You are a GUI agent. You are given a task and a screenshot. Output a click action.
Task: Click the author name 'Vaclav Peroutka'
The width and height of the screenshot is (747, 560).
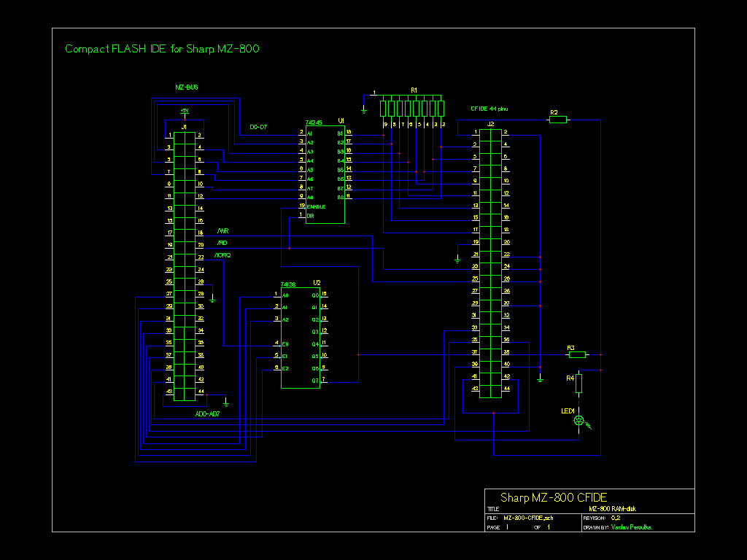[631, 527]
